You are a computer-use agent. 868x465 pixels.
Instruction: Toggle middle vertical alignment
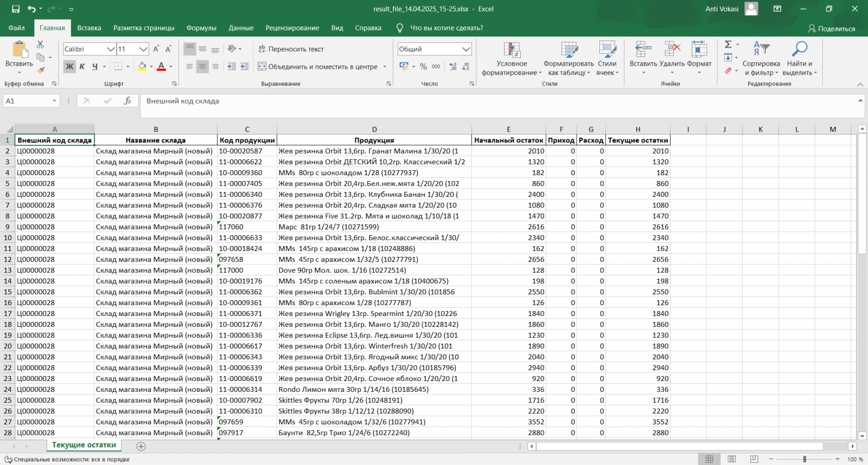pos(202,49)
